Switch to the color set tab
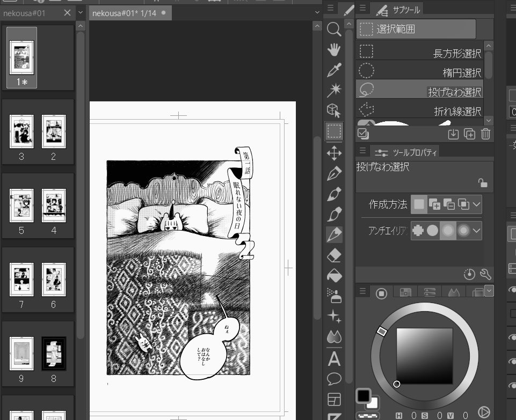The height and width of the screenshot is (420, 516). coord(405,292)
